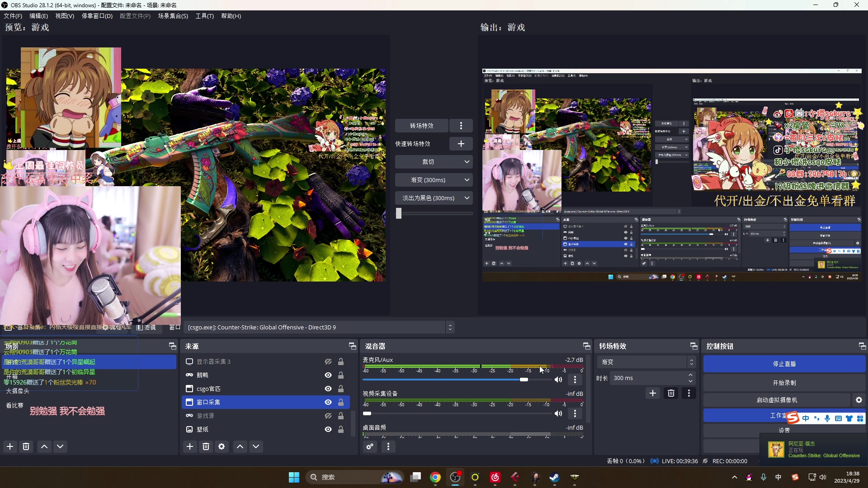Undock the 来源 sources panel
This screenshot has height=488, width=868.
coord(353,346)
